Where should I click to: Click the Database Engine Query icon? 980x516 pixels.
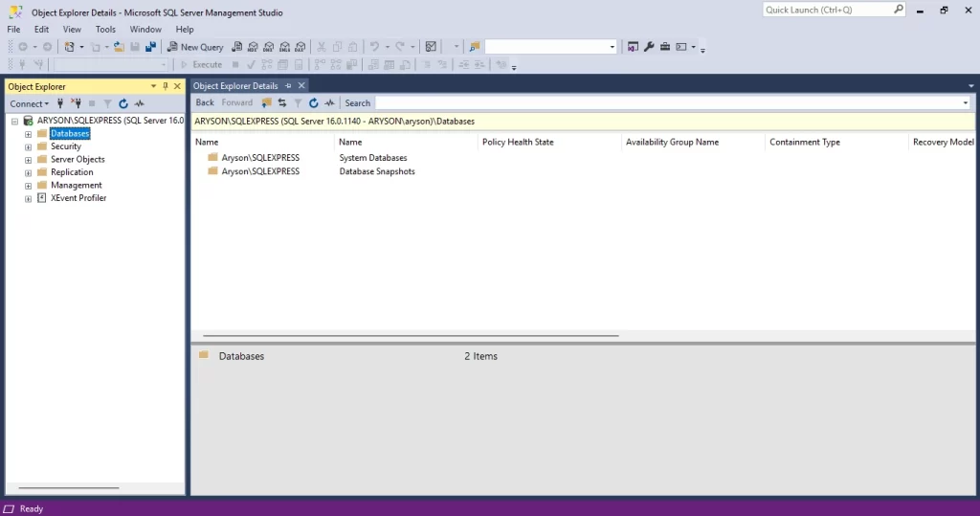click(x=237, y=47)
